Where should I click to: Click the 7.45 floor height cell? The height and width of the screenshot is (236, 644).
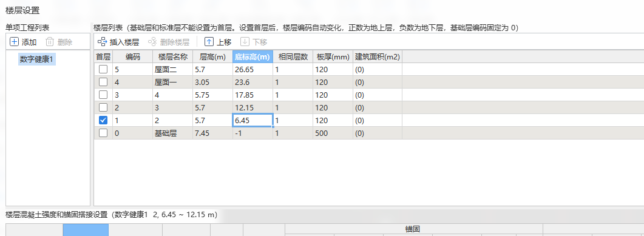point(212,133)
